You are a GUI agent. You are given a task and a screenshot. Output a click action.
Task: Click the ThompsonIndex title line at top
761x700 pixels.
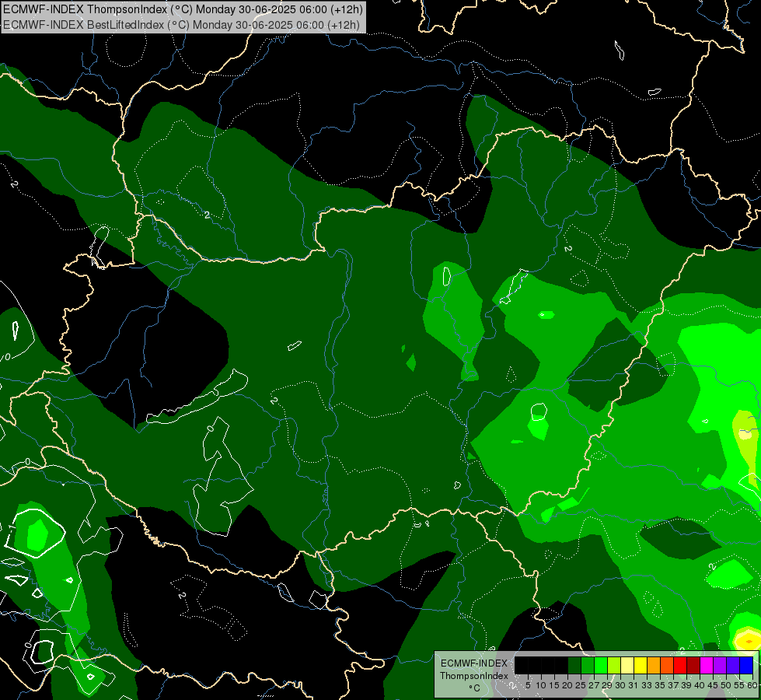183,9
